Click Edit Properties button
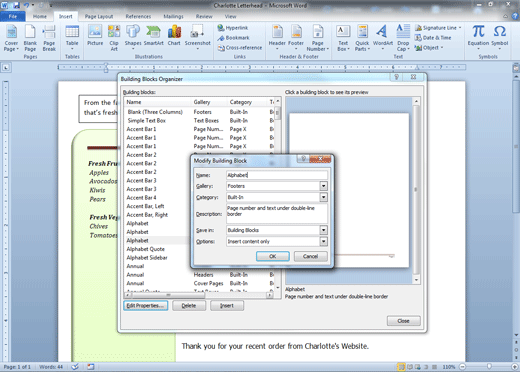This screenshot has width=520, height=372. [146, 306]
